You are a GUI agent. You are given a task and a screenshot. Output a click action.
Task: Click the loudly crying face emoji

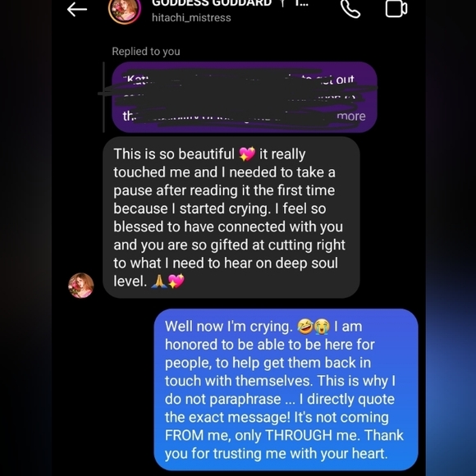click(x=322, y=327)
